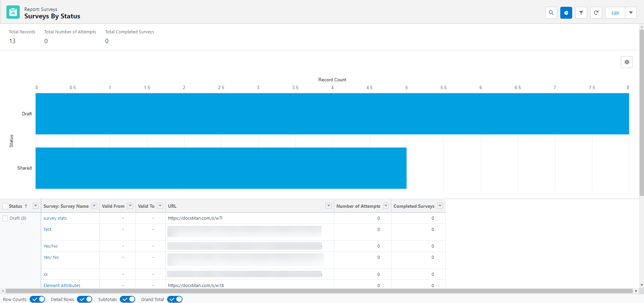The image size is (644, 303).
Task: Switch off the Subtotals toggle
Action: point(127,299)
